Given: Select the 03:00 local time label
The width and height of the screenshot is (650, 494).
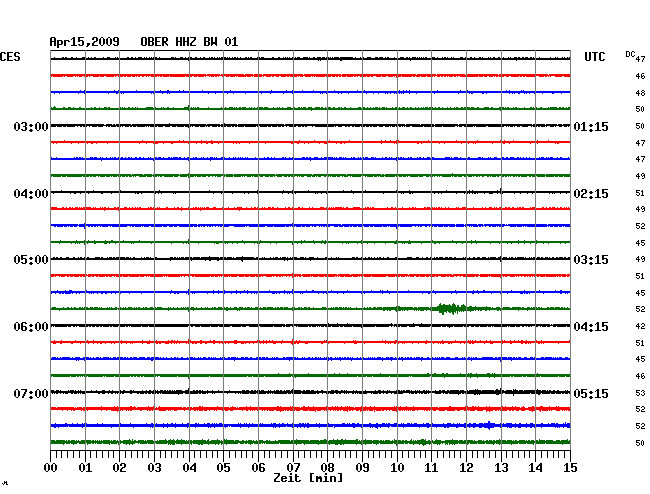Looking at the screenshot, I should (31, 126).
